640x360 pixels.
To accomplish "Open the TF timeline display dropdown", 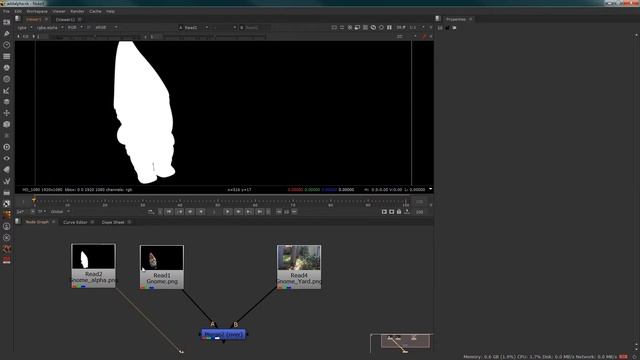I will click(42, 211).
